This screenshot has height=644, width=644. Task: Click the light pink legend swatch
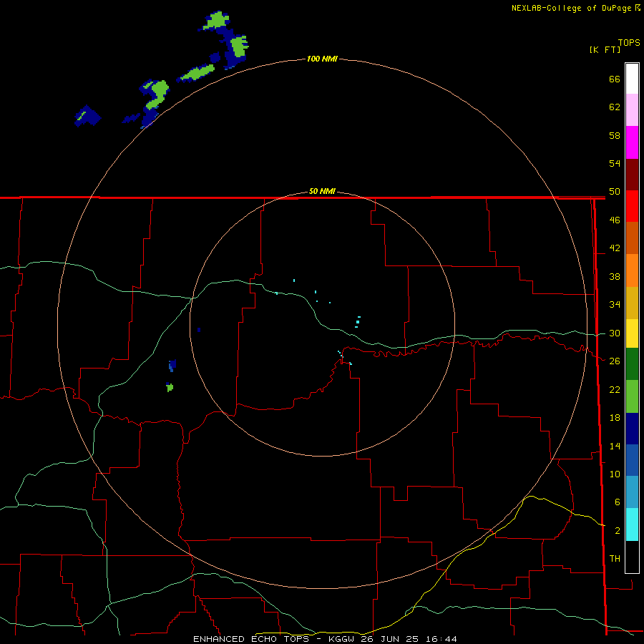coord(632,109)
